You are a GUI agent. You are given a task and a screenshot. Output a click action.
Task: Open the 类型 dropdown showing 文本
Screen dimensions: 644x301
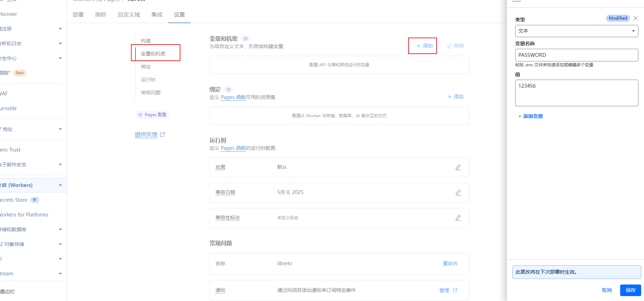[576, 31]
